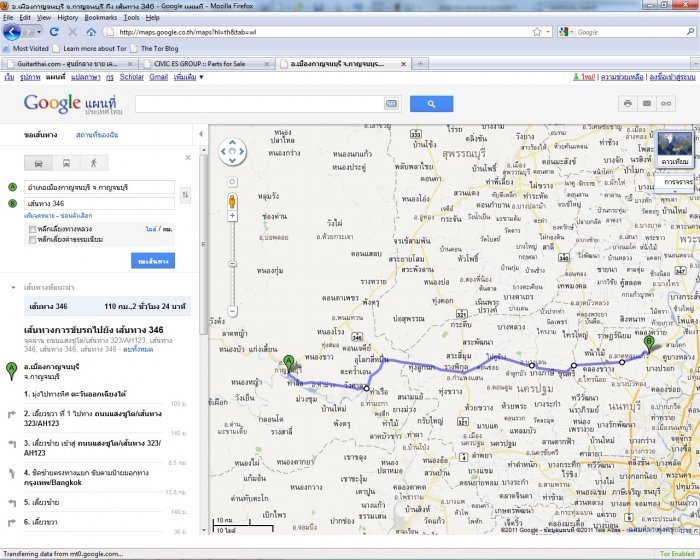The height and width of the screenshot is (560, 700).
Task: Zoom in the map with plus button
Action: 232,216
